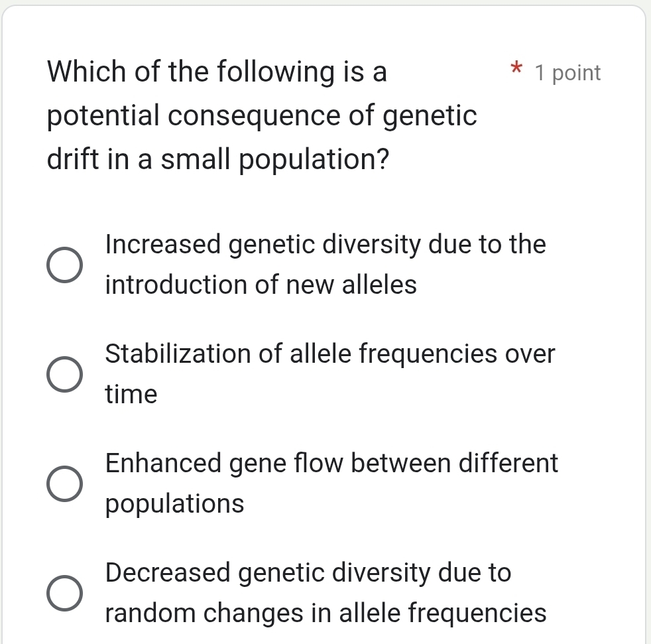The height and width of the screenshot is (644, 651).
Task: Select the radio button for increased genetic diversity
Action: (x=64, y=264)
